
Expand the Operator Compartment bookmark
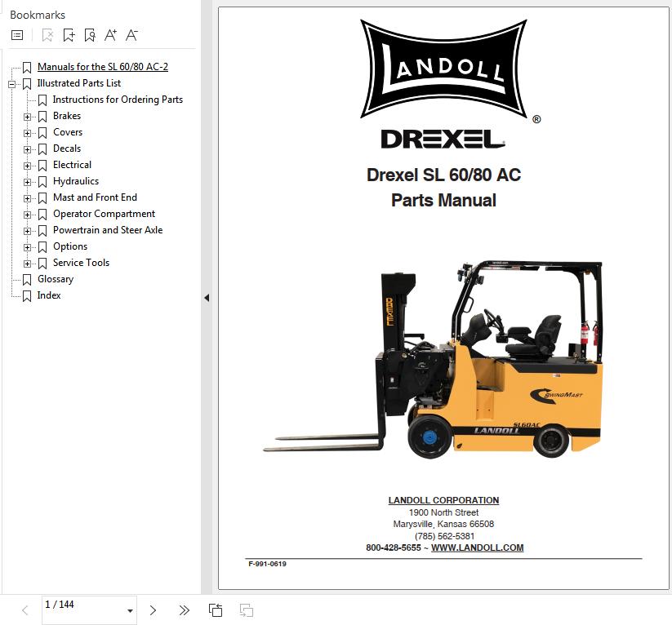point(27,215)
